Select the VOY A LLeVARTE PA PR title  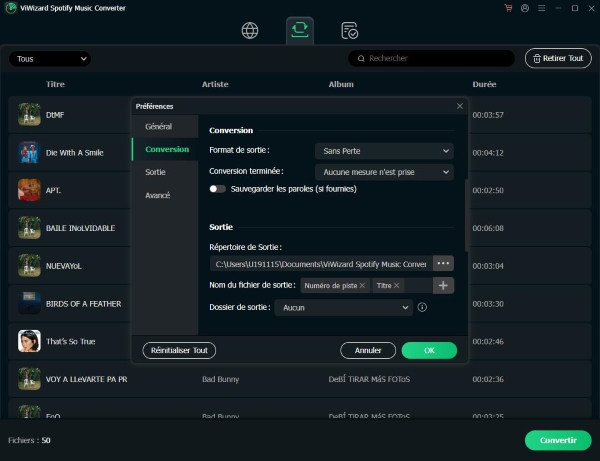coord(86,379)
